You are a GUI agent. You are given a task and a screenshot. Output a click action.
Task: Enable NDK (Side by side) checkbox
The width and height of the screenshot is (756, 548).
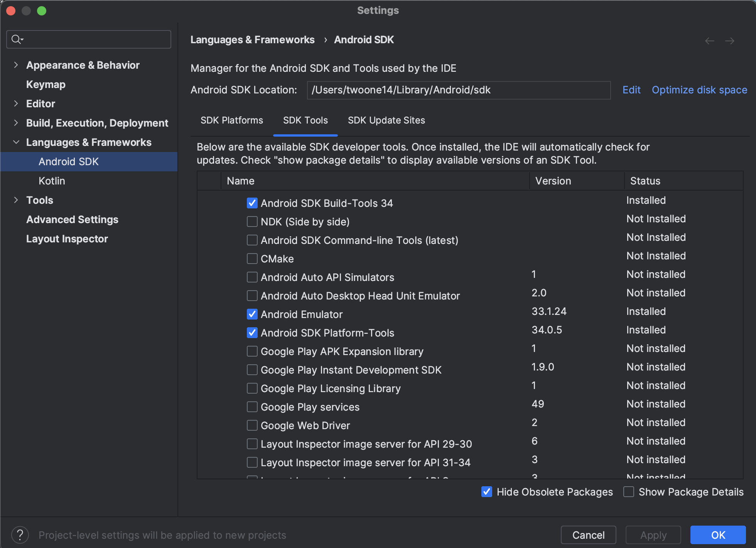252,222
